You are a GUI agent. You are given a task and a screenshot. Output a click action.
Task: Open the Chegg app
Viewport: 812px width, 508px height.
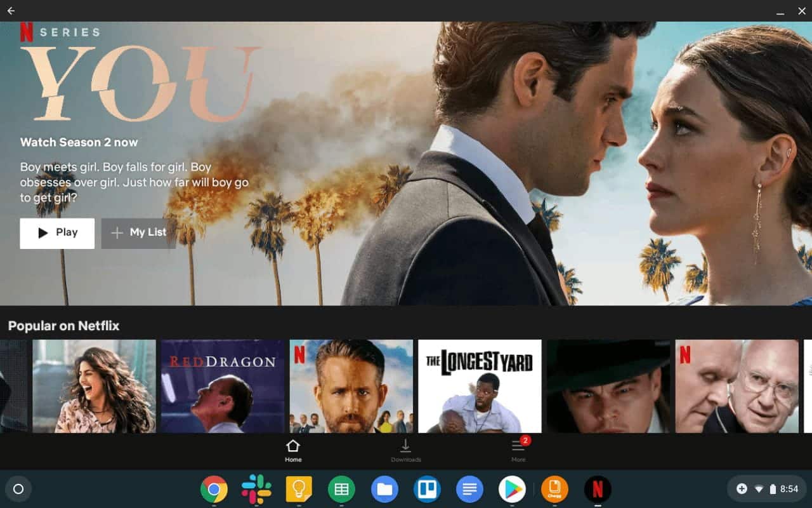click(x=554, y=489)
